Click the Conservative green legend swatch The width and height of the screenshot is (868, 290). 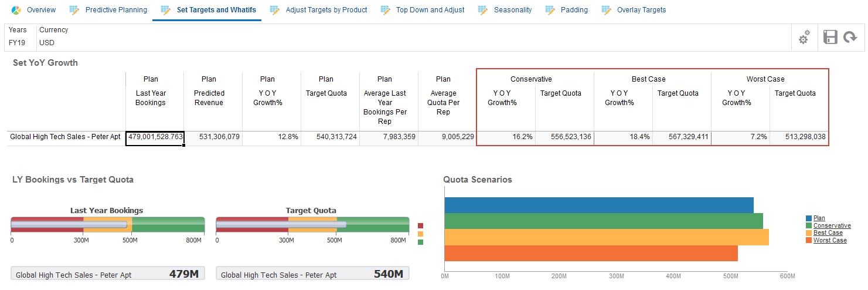click(x=809, y=226)
